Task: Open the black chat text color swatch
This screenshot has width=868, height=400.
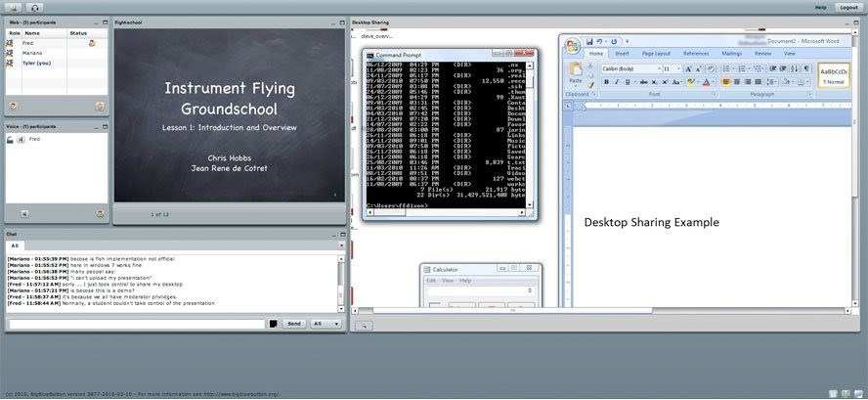Action: pos(273,324)
